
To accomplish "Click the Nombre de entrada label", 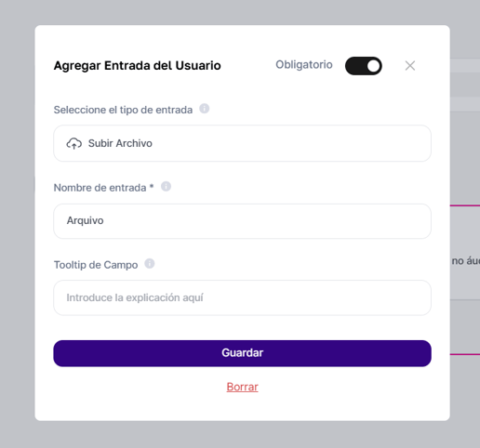I will coord(100,188).
